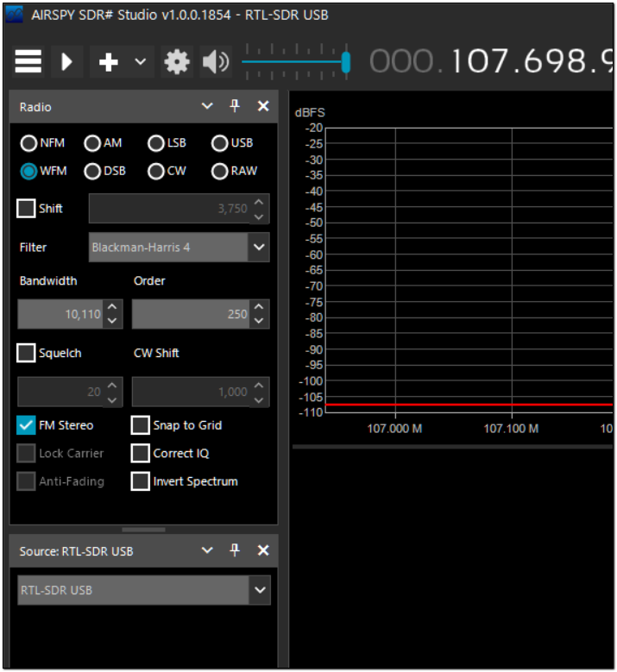Start the radio with the play button

click(67, 62)
